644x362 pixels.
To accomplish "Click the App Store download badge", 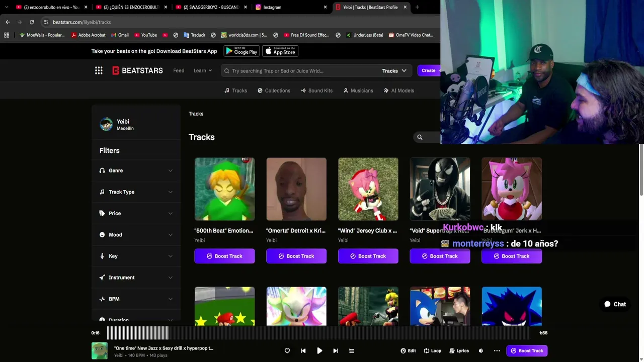I will [x=280, y=51].
